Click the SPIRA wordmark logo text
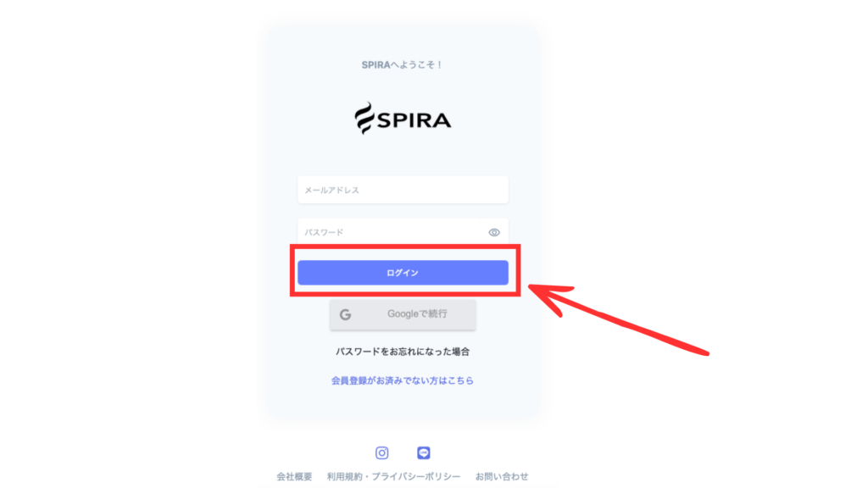The width and height of the screenshot is (868, 488). [414, 120]
